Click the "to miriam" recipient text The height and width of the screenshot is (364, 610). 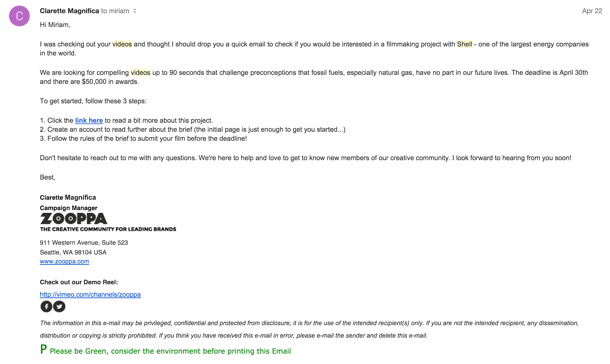pyautogui.click(x=115, y=11)
